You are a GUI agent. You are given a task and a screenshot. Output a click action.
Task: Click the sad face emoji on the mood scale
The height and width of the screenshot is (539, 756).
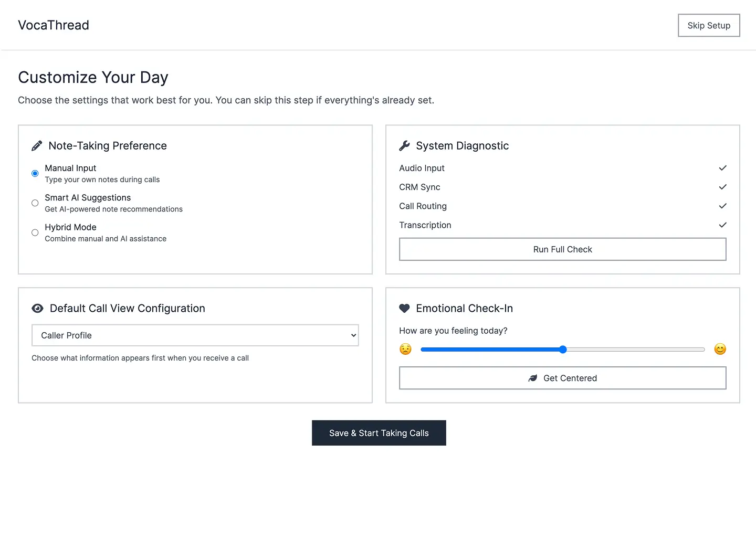click(405, 349)
